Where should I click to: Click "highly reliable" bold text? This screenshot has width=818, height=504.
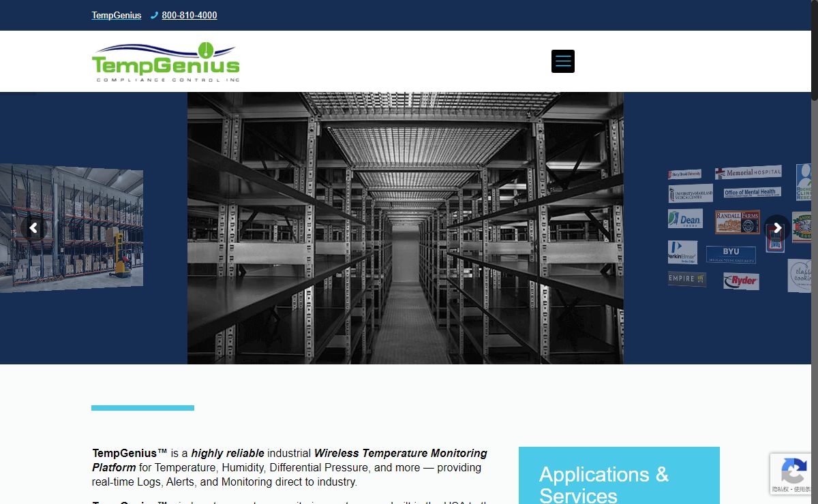point(228,453)
